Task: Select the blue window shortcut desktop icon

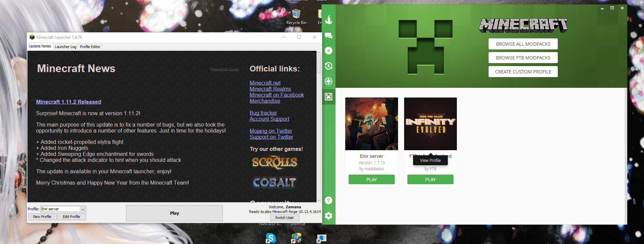Action: tap(321, 238)
